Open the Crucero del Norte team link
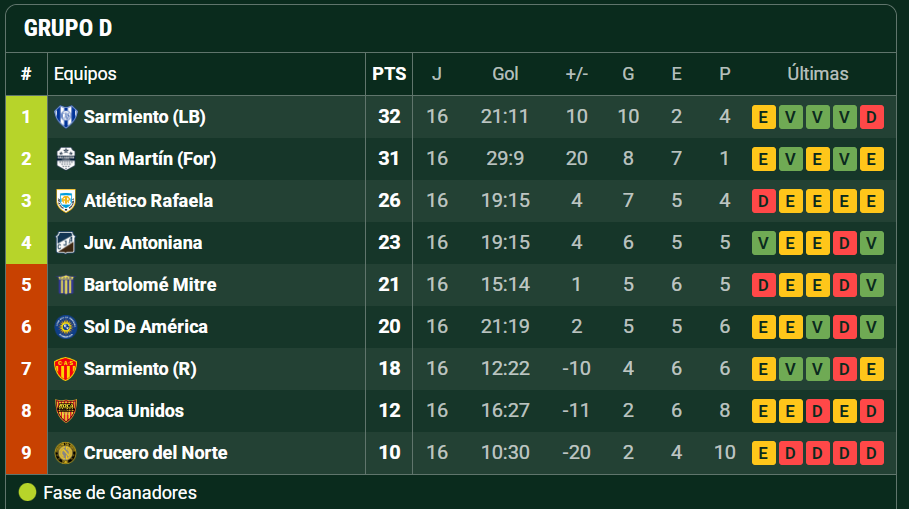Image resolution: width=909 pixels, height=509 pixels. pyautogui.click(x=155, y=453)
